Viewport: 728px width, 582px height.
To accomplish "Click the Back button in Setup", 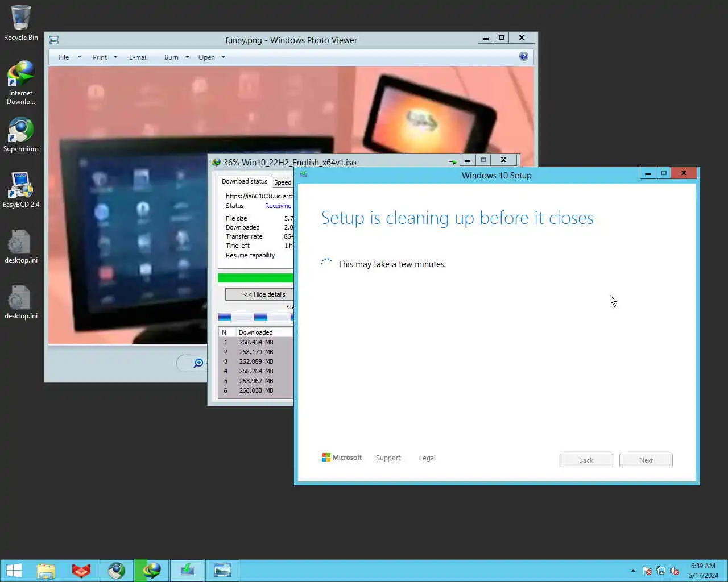I will (586, 460).
